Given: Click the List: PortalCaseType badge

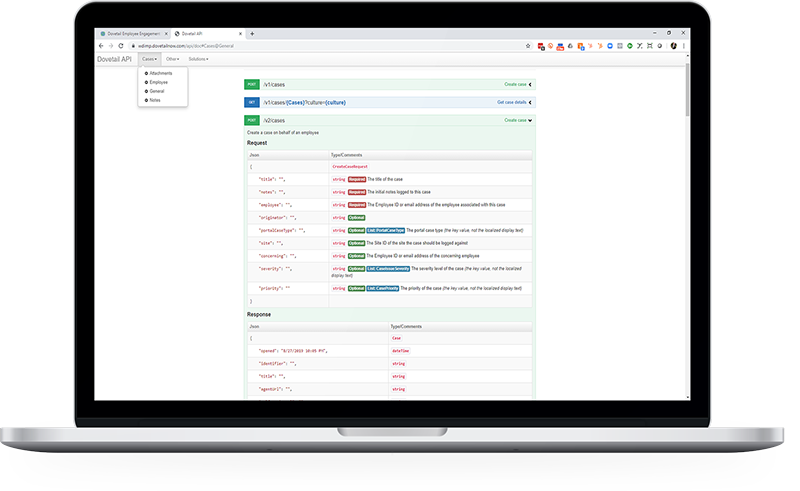Looking at the screenshot, I should [x=386, y=231].
